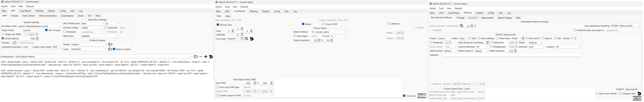Open the Output color space i420 dropdown
This screenshot has height=102, width=644.
pyautogui.click(x=56, y=47)
